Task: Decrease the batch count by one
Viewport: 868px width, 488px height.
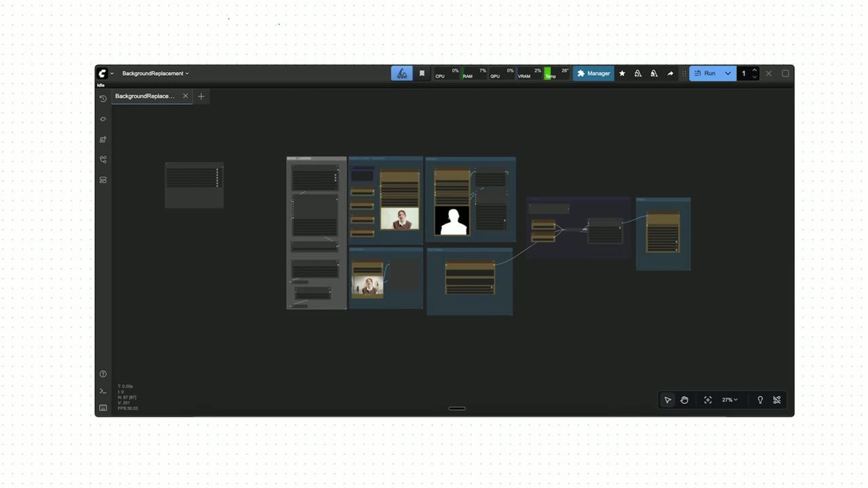Action: [x=754, y=77]
